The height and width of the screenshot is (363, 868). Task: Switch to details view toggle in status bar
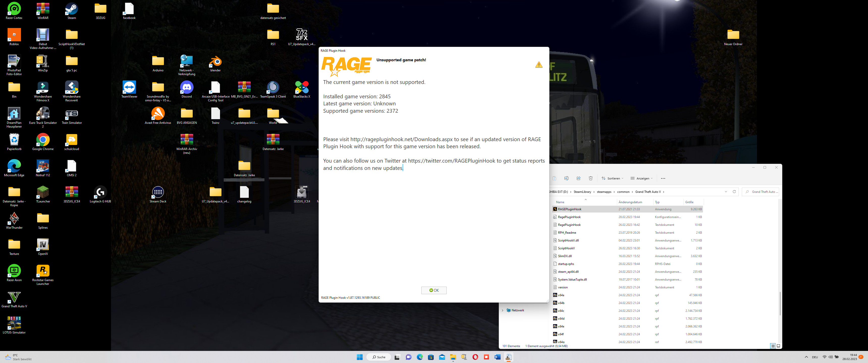coord(773,346)
